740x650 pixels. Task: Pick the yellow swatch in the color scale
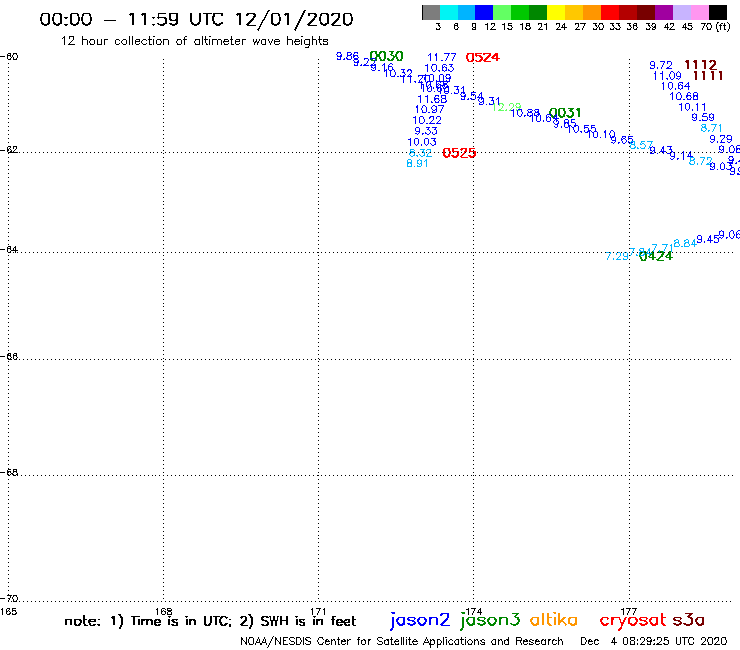point(556,12)
